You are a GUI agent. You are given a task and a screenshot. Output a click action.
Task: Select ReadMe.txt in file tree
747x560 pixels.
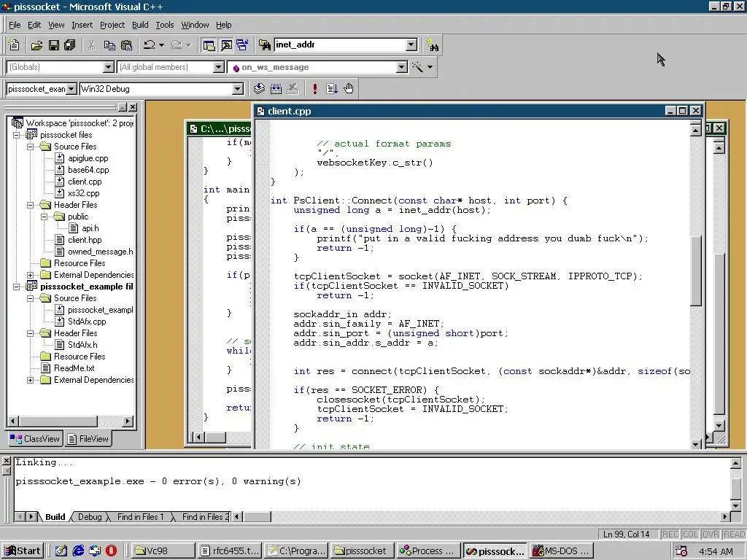tap(74, 368)
